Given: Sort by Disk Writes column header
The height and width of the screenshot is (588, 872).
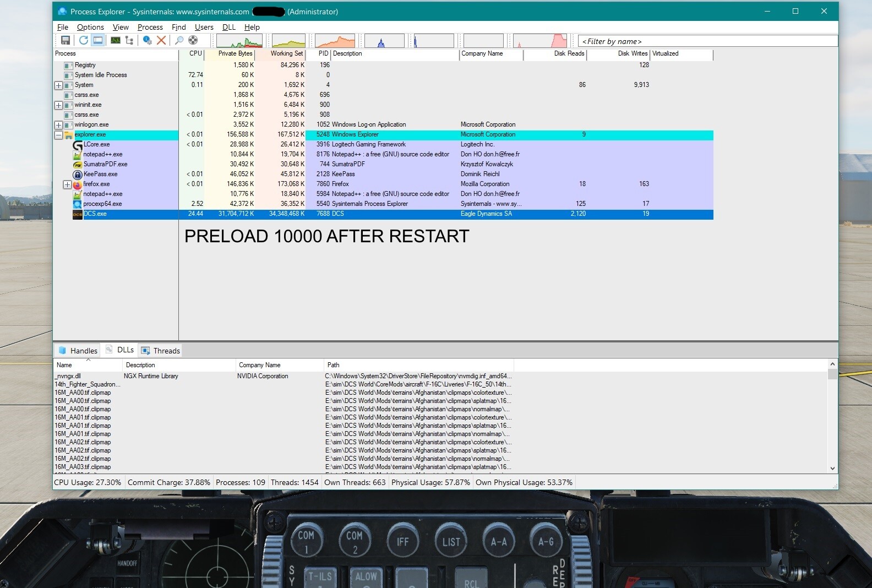Looking at the screenshot, I should pyautogui.click(x=619, y=54).
